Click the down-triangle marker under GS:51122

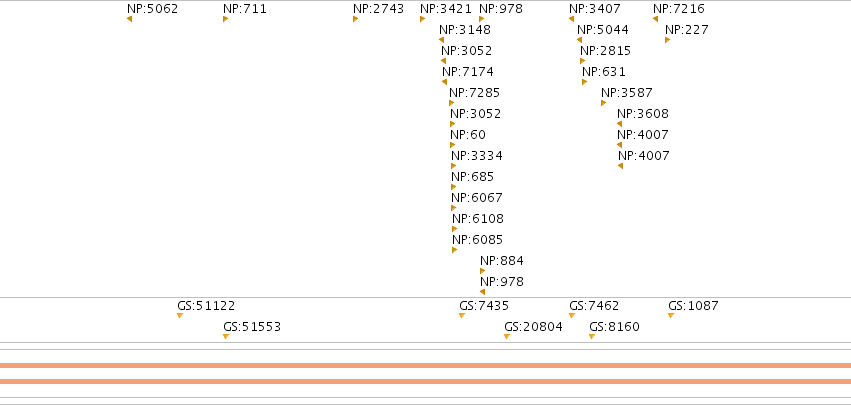click(x=180, y=315)
